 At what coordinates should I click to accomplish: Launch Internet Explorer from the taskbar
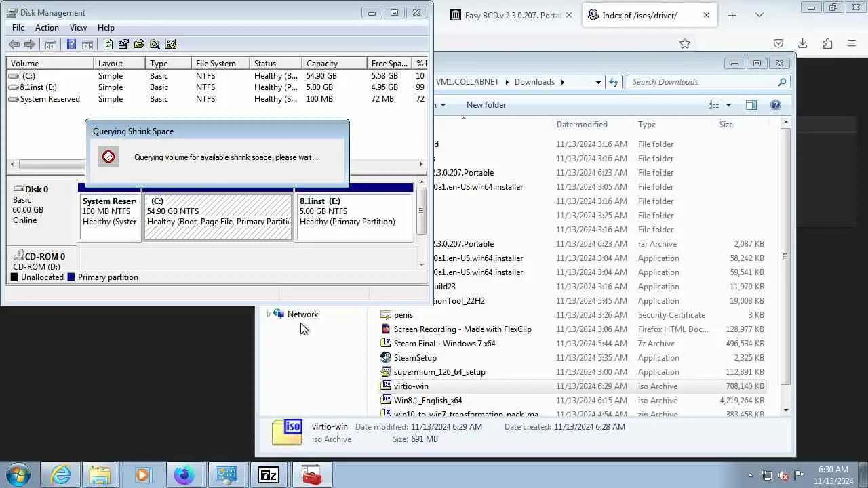60,475
